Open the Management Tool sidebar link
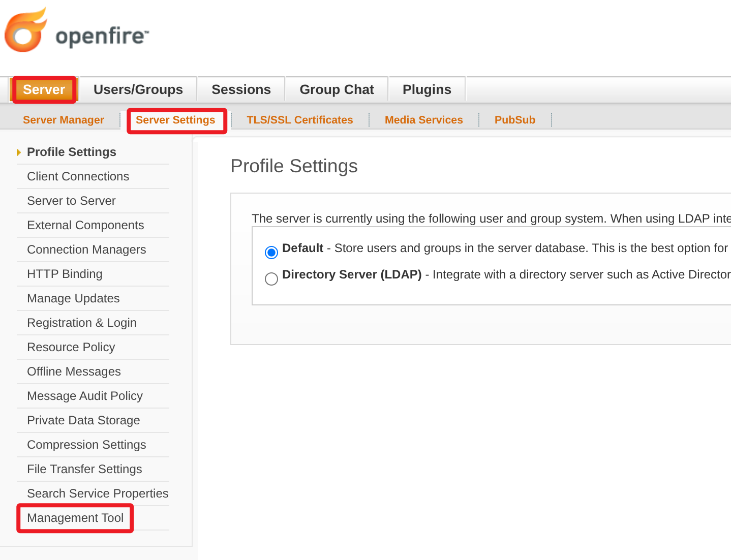The image size is (731, 560). pos(75,518)
